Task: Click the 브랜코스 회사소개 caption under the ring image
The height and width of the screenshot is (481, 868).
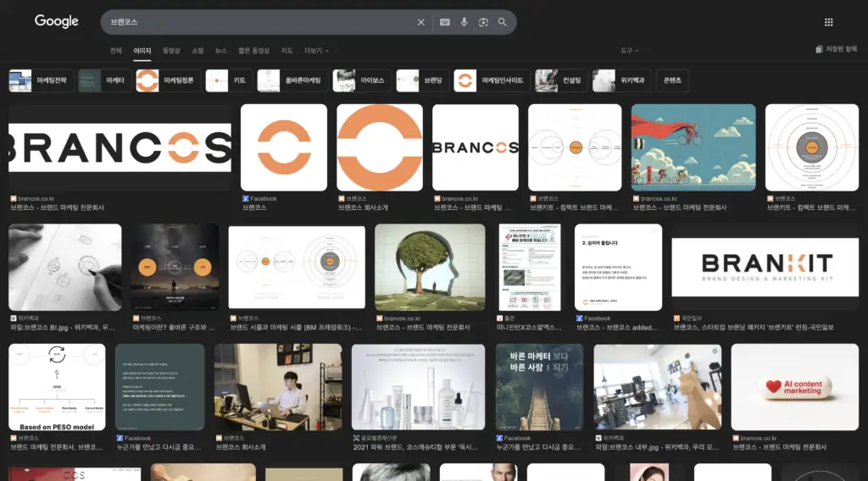Action: [x=363, y=207]
